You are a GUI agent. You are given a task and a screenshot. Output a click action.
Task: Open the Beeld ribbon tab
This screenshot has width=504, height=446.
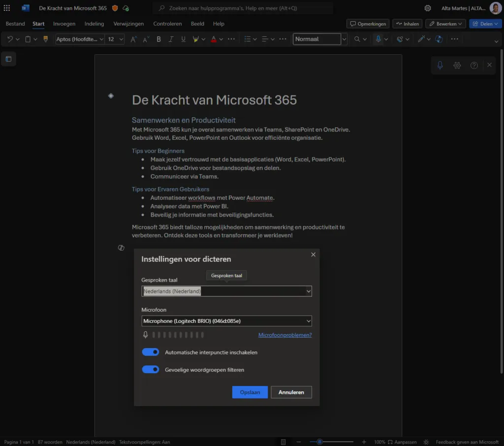(197, 24)
